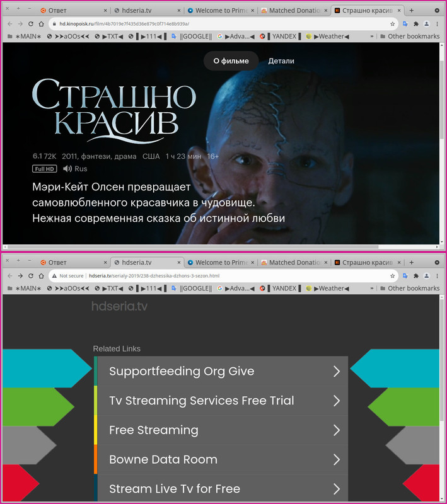
Task: Open new tab in bottom window
Action: 411,262
